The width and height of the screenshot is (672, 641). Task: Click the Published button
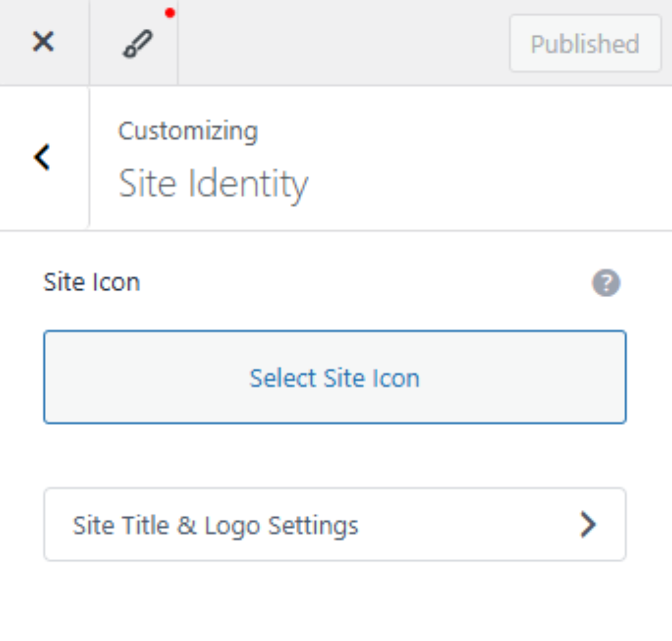tap(585, 44)
